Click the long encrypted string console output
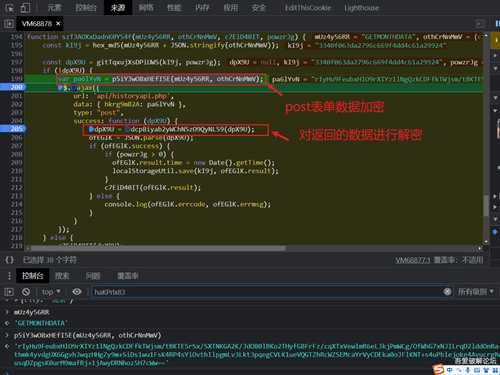 point(257,355)
